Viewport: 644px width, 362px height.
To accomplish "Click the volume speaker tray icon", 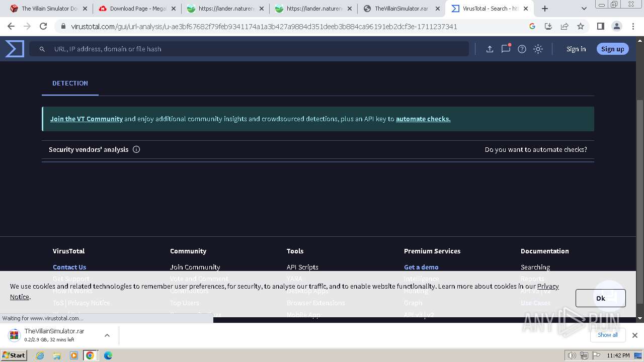I will (572, 355).
